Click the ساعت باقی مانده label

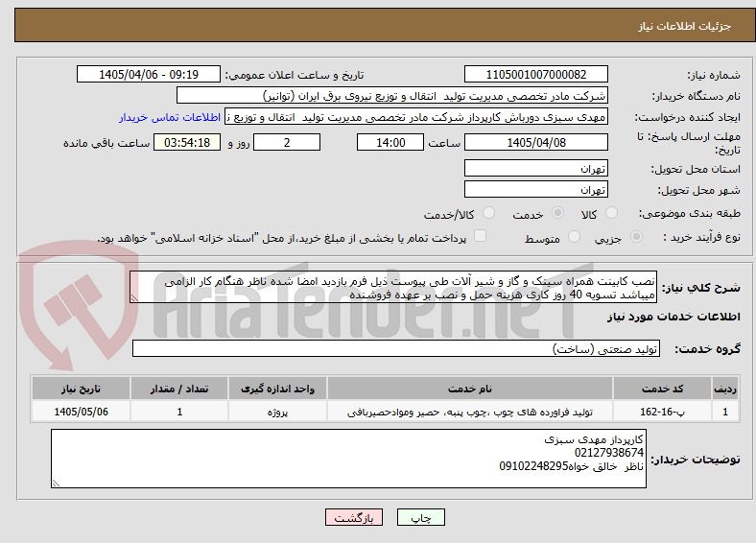coord(106,143)
